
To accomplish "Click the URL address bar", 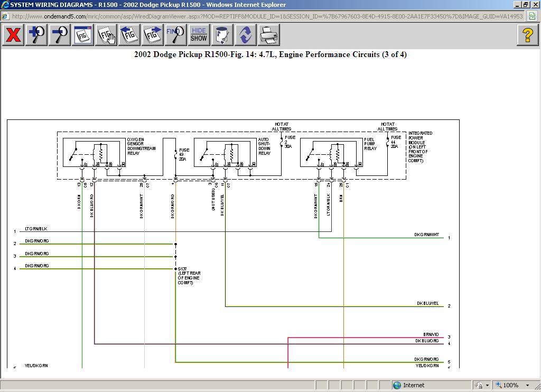I will (264, 16).
